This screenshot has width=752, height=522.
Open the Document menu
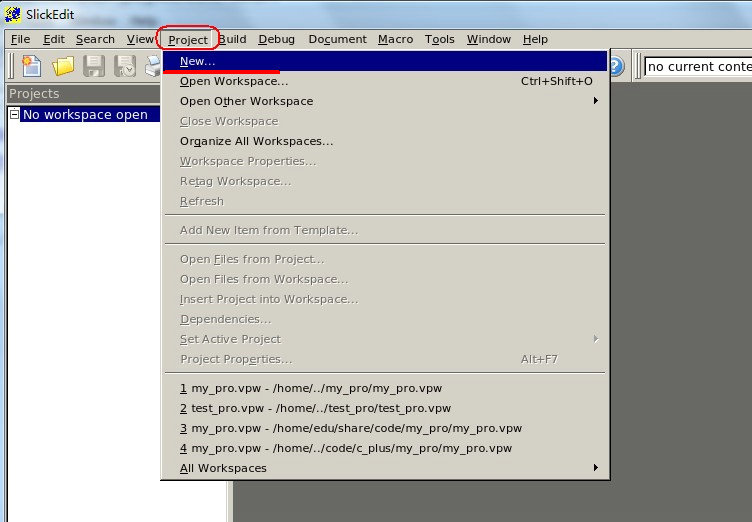(x=337, y=39)
